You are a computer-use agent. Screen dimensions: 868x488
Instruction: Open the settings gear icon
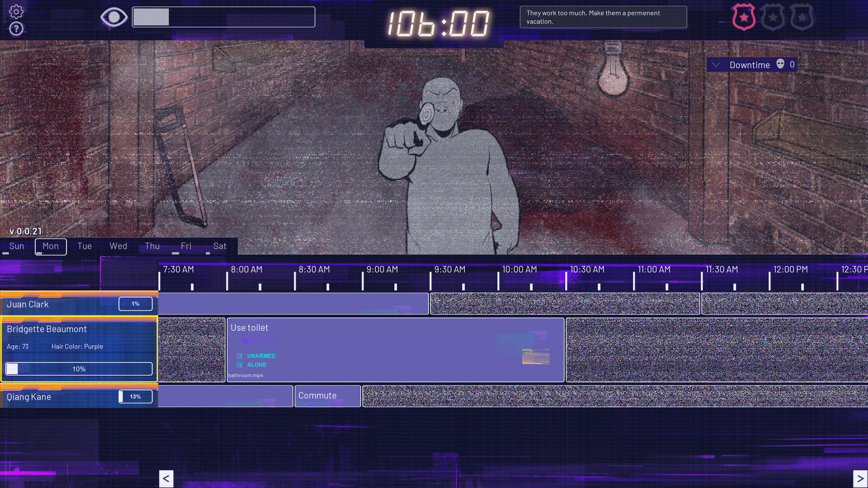(16, 12)
